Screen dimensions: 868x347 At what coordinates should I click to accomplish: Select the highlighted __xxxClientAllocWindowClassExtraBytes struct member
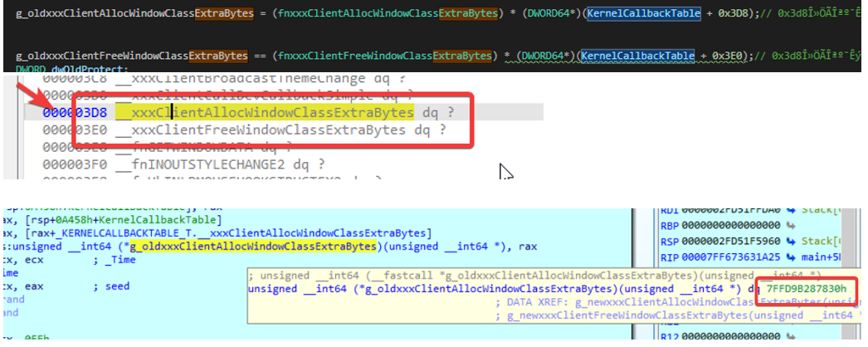[x=265, y=113]
